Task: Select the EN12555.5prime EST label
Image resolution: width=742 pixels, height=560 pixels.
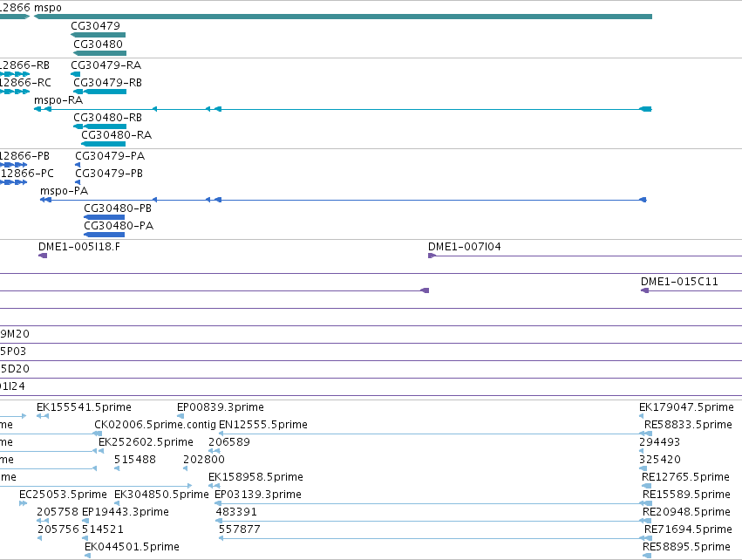Action: (263, 425)
